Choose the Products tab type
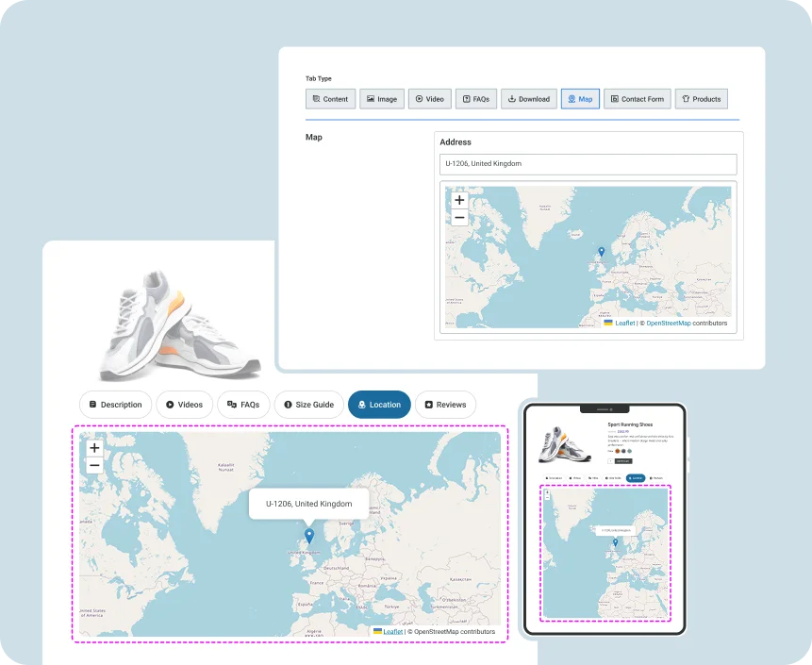 point(701,99)
